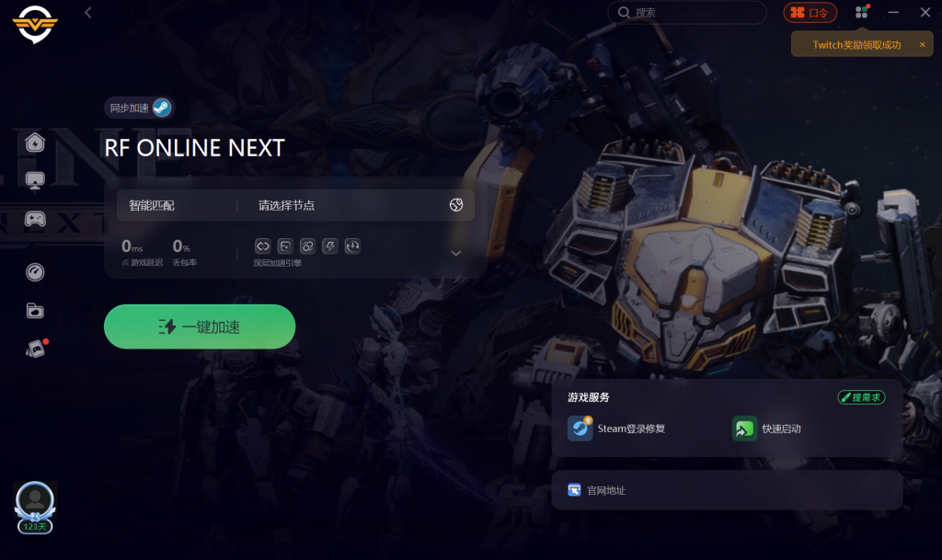Focus the 搜索 search field
Viewport: 942px width, 560px height.
pos(686,13)
